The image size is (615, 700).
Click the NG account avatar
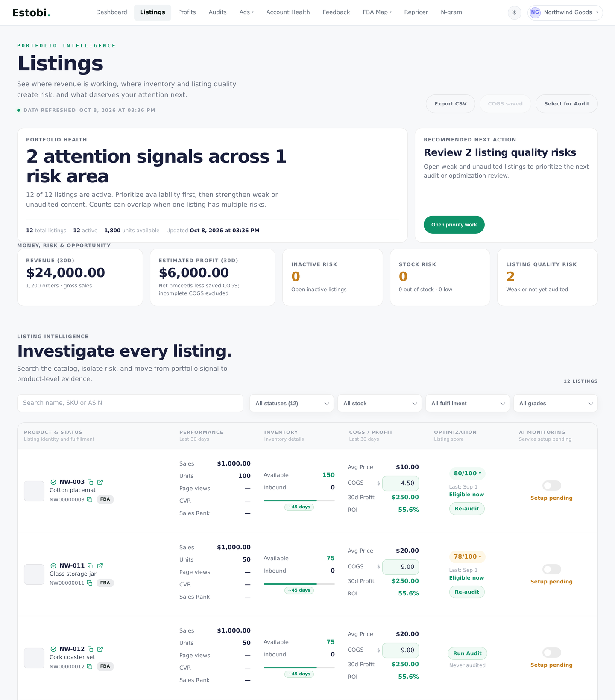click(x=535, y=12)
